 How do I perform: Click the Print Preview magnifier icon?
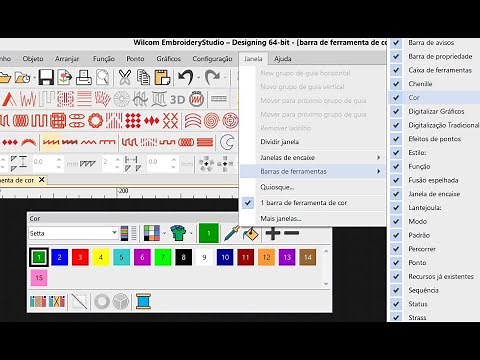coord(103,77)
